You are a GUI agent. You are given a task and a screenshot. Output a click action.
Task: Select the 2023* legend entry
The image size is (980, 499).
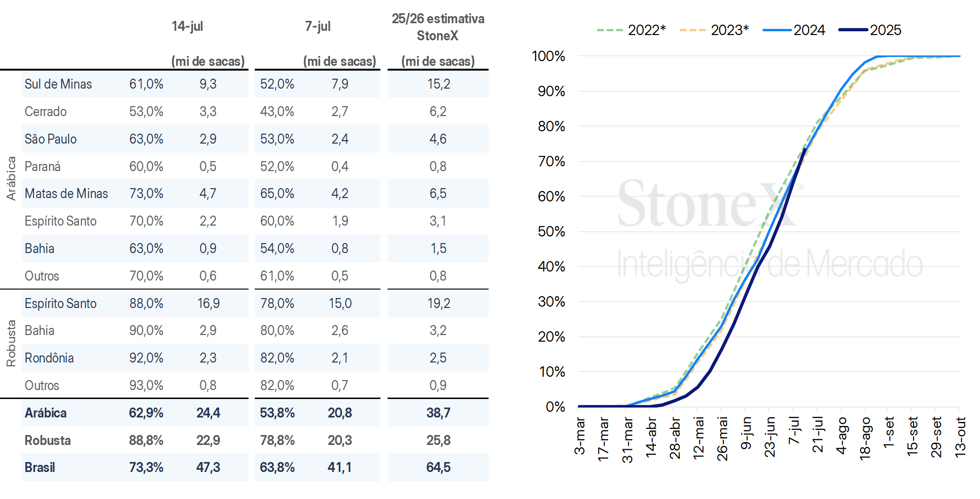[x=714, y=30]
